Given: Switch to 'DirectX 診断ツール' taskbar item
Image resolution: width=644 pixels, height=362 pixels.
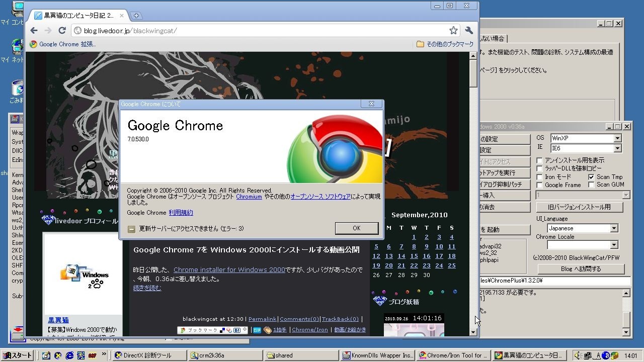Looking at the screenshot, I should [x=150, y=355].
